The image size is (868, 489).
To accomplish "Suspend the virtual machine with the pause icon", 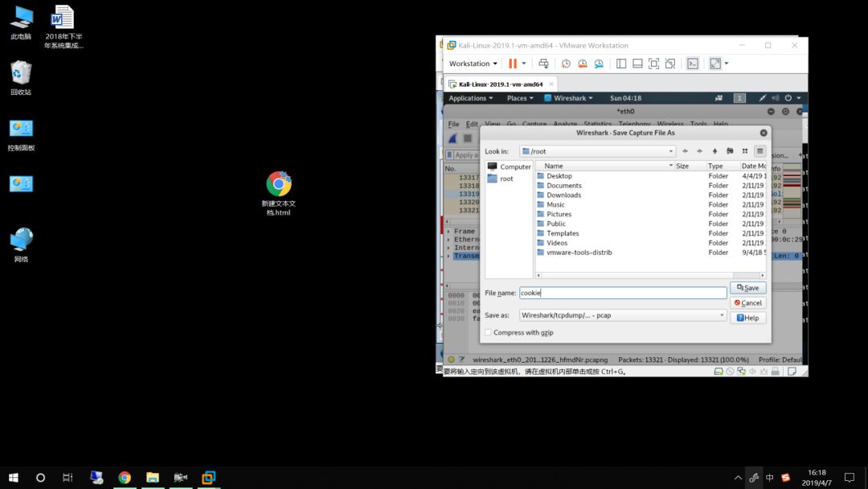I will click(x=512, y=63).
